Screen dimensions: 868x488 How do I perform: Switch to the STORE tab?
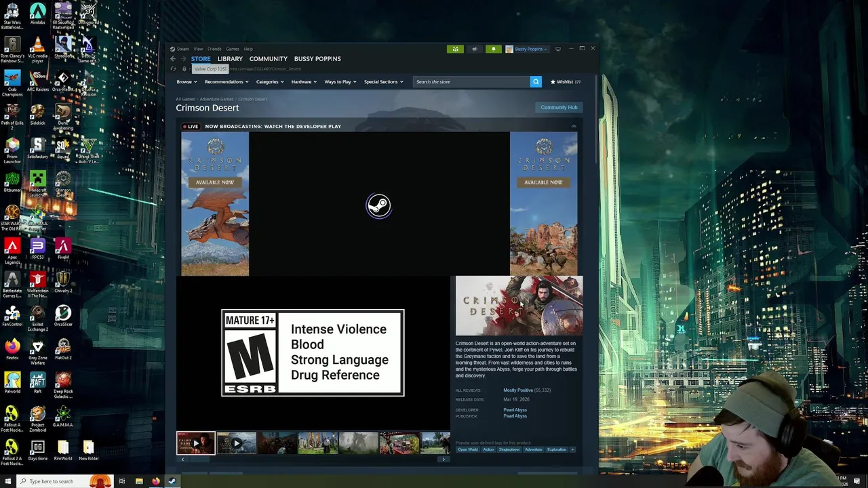[x=201, y=59]
